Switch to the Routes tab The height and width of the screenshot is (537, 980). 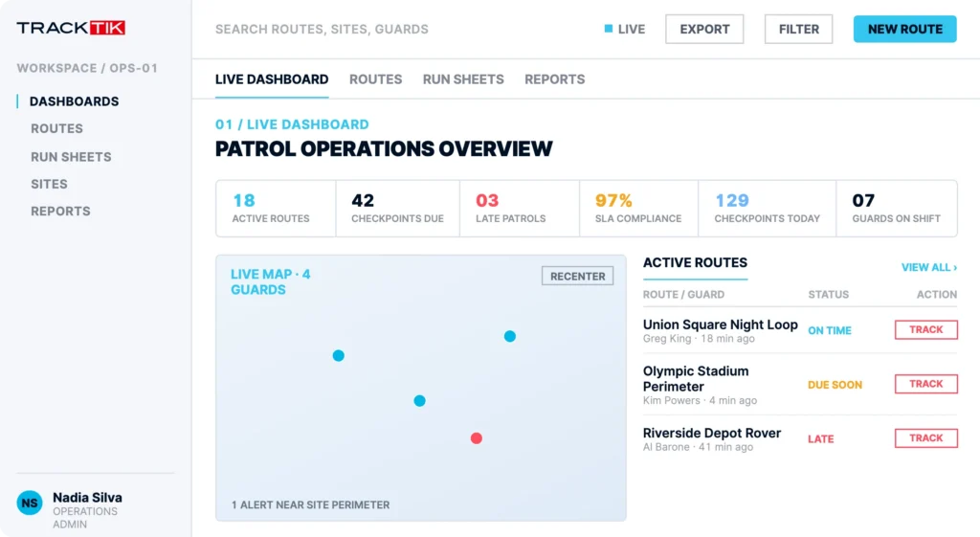(x=375, y=79)
